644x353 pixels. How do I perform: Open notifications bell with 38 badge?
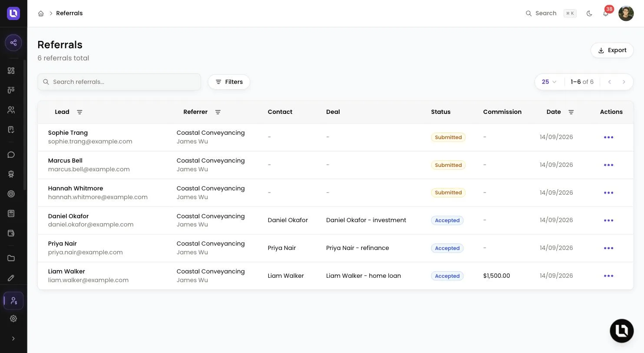point(606,13)
